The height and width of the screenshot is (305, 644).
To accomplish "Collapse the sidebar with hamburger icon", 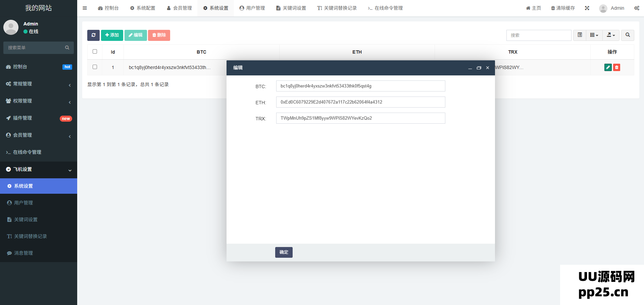I will click(x=85, y=8).
